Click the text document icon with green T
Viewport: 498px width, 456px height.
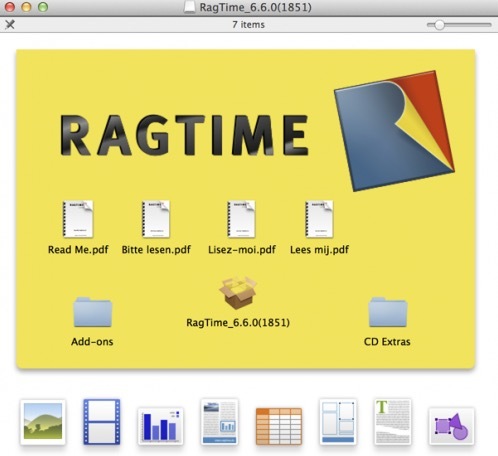392,422
